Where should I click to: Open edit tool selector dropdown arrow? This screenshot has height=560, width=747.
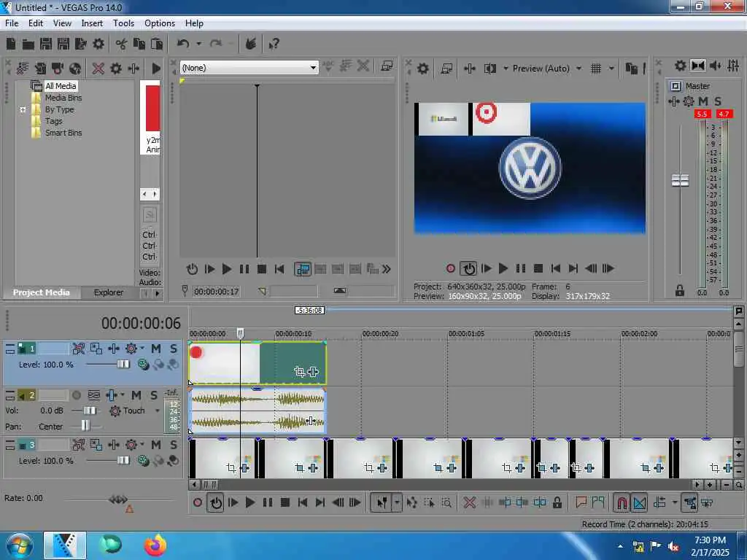[397, 502]
